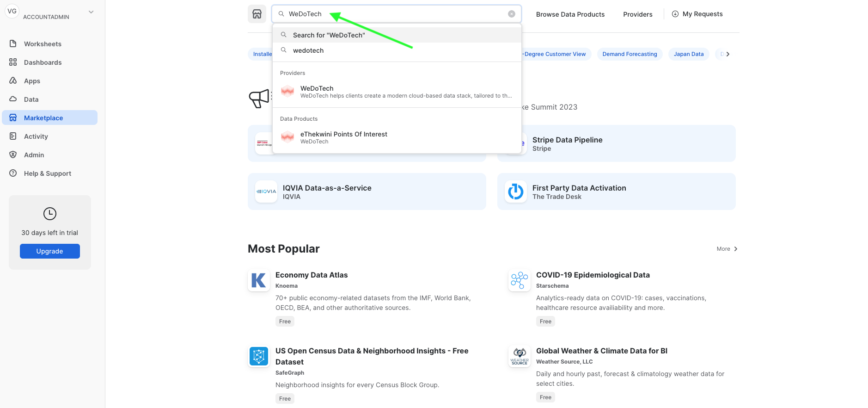868x408 pixels.
Task: Click the Admin shield icon
Action: [x=13, y=155]
